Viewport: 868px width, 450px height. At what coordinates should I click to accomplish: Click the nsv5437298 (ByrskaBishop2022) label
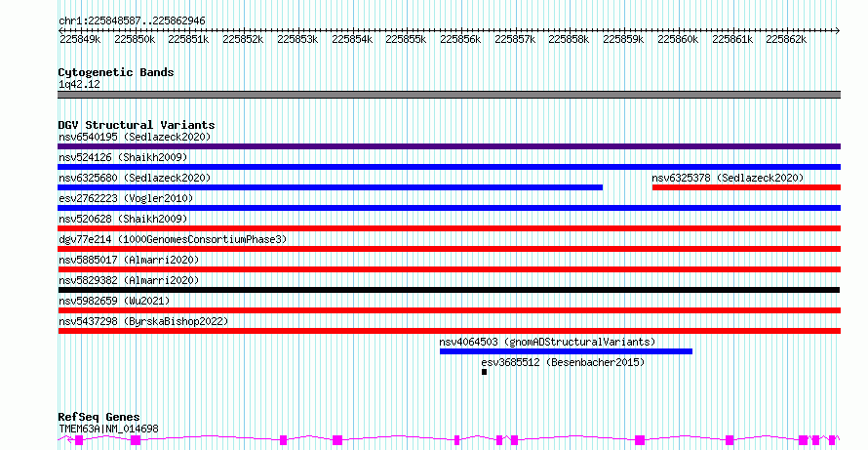[x=143, y=321]
